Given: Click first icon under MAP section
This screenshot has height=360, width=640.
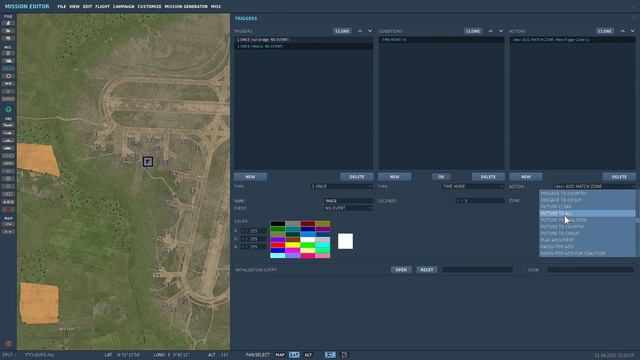Looking at the screenshot, I should (x=8, y=224).
